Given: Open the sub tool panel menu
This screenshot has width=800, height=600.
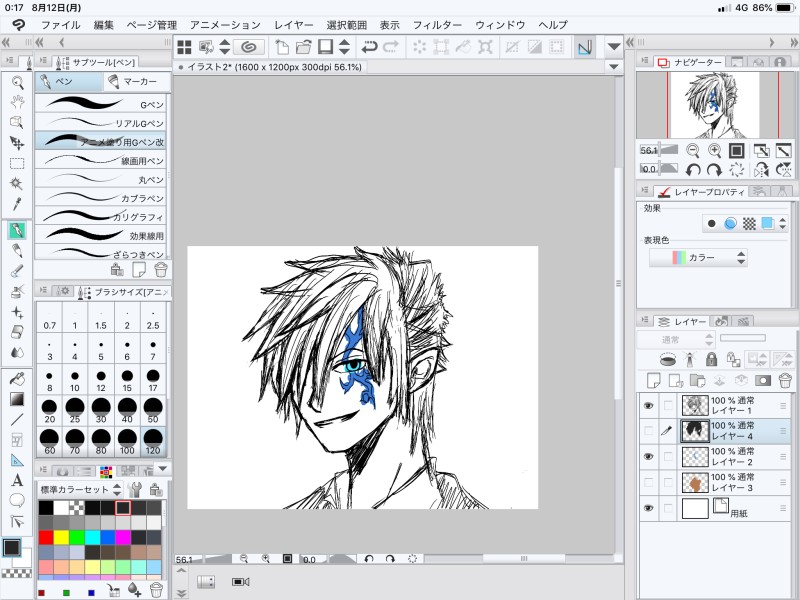Looking at the screenshot, I should click(44, 61).
